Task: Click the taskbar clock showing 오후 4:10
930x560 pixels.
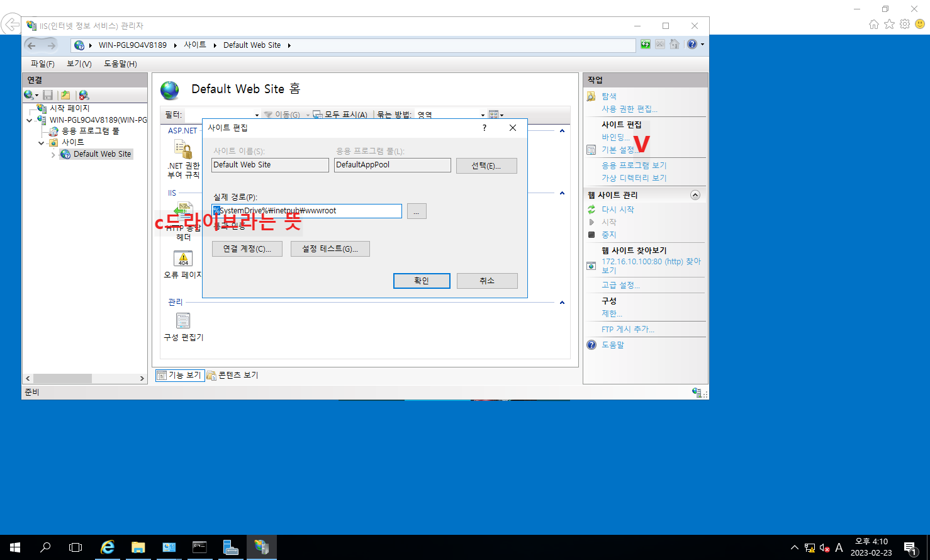Action: [x=871, y=541]
